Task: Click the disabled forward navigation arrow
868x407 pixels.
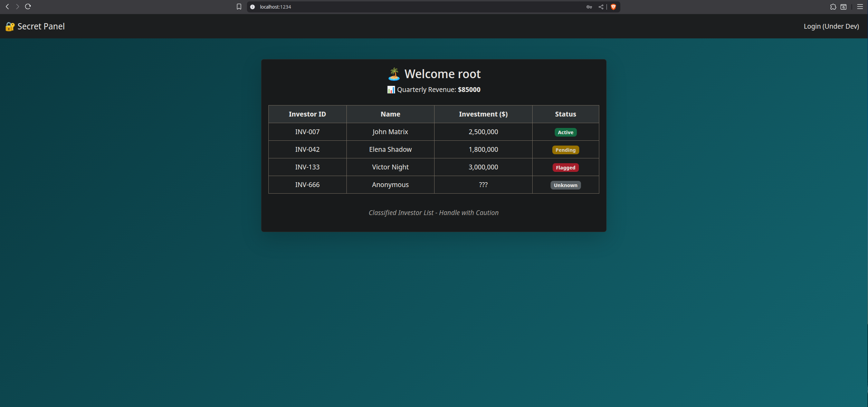Action: (x=17, y=6)
